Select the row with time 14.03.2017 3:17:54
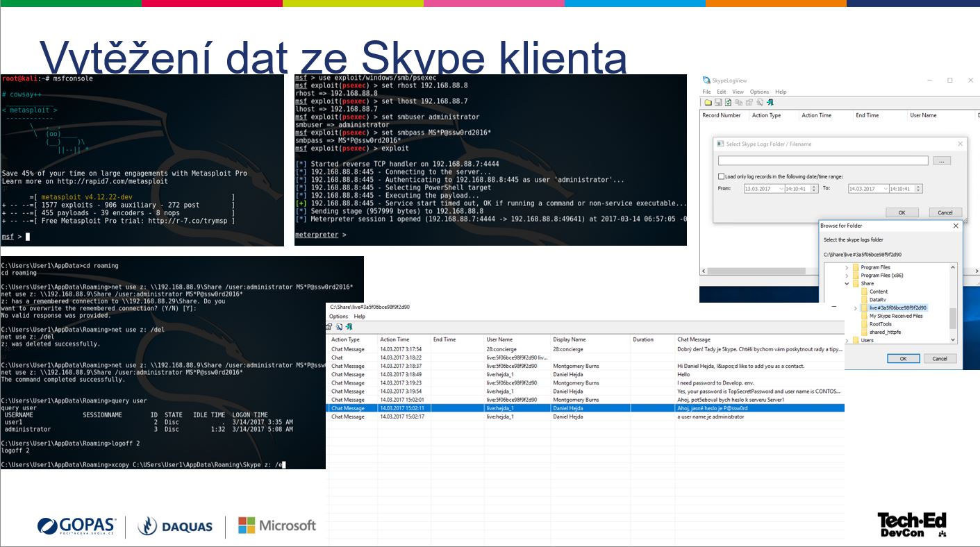 tap(586, 349)
